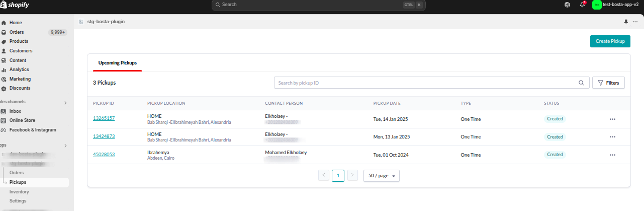
Task: Click date Tue, 01 Oct 2024
Action: [x=392, y=155]
